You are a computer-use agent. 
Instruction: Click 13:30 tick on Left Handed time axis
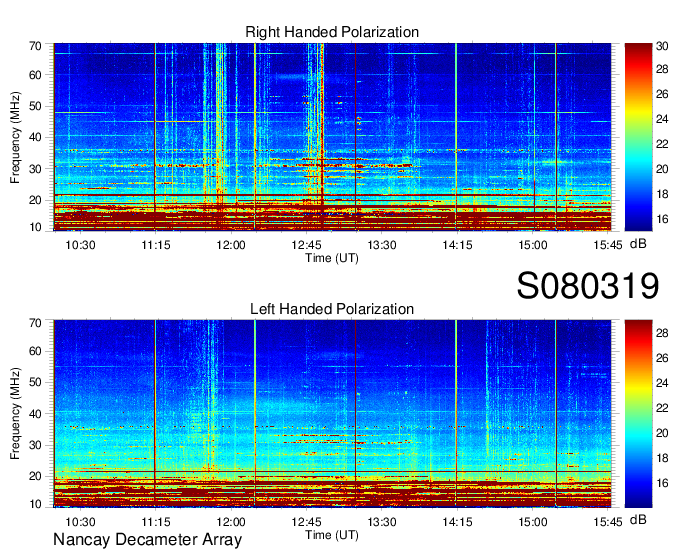(382, 522)
